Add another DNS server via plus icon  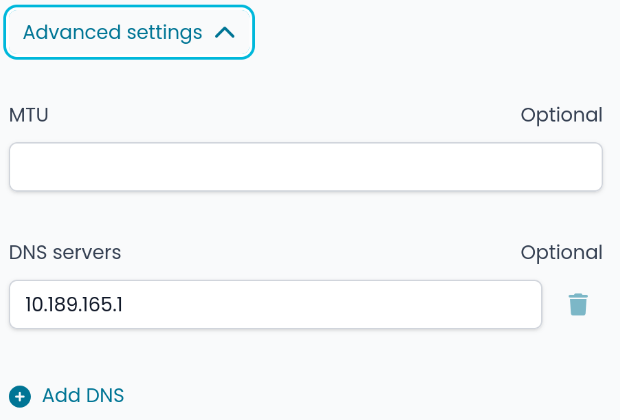click(x=20, y=396)
